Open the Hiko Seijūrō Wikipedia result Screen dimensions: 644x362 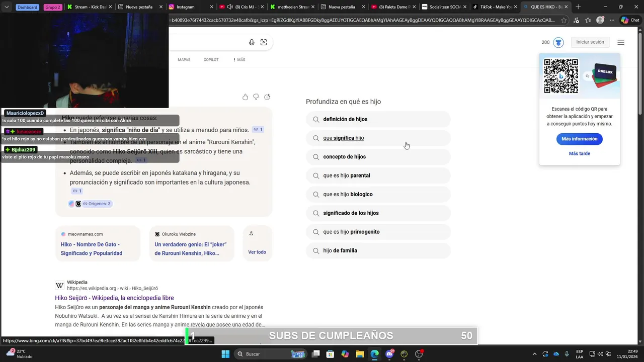(114, 298)
